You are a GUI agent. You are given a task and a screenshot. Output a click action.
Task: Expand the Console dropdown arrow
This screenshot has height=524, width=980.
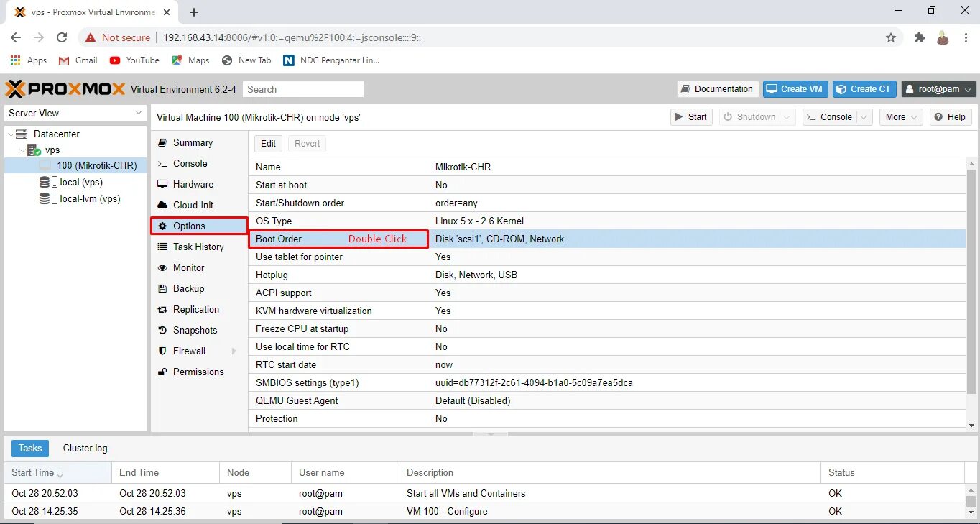(864, 116)
